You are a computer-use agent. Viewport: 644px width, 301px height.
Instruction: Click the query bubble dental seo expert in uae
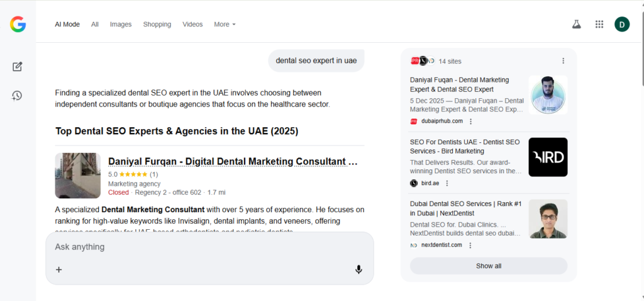coord(316,61)
